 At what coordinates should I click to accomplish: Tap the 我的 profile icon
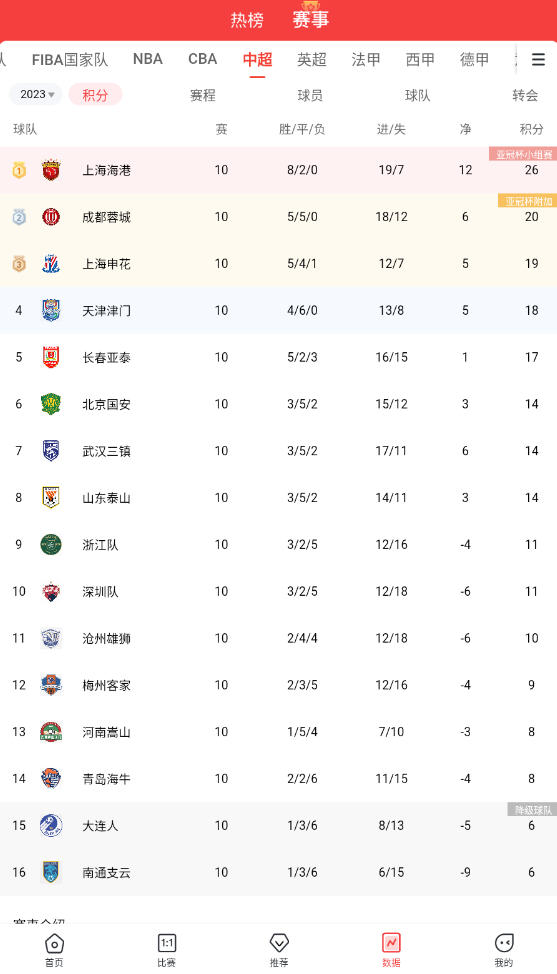[504, 944]
